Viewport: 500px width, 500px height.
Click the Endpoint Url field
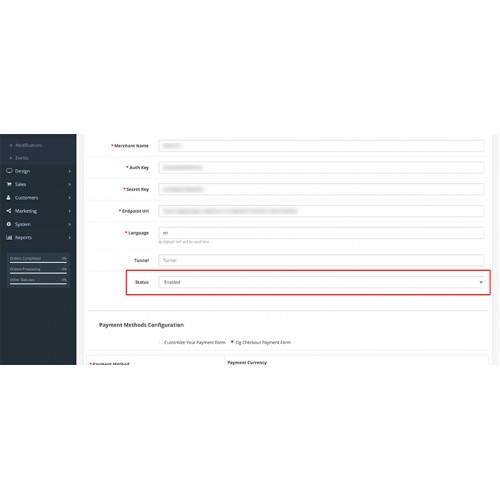point(321,211)
